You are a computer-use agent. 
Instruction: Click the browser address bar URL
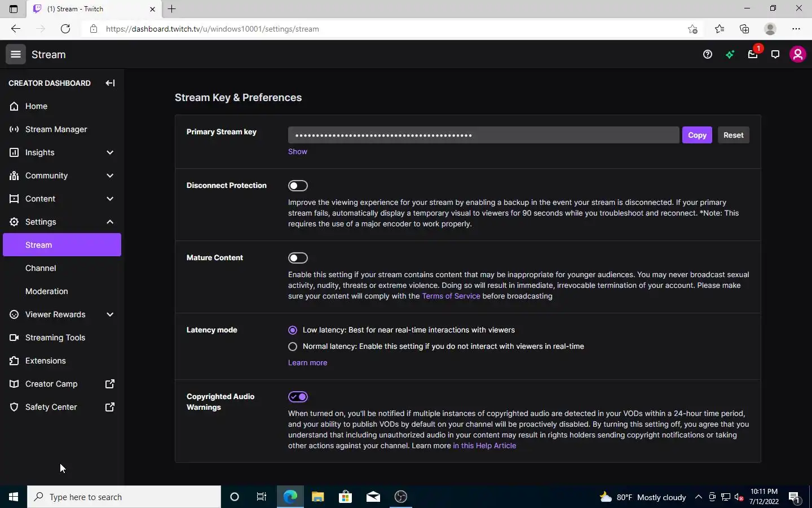pyautogui.click(x=213, y=29)
